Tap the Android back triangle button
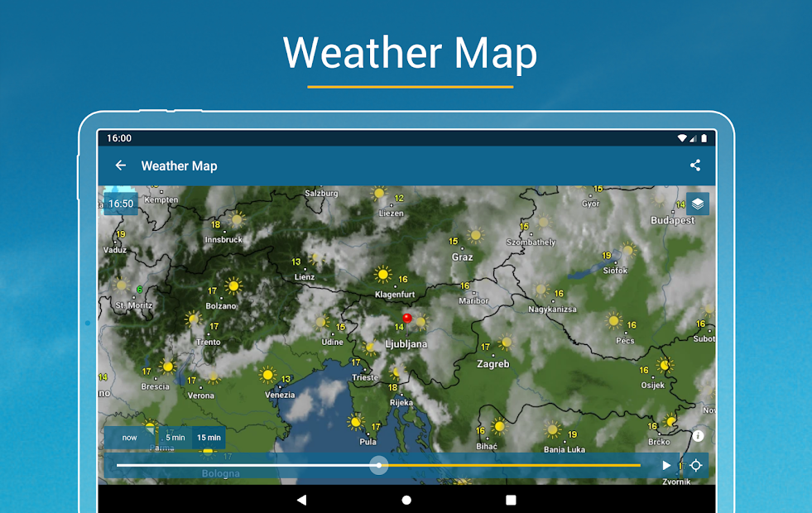 pyautogui.click(x=301, y=499)
